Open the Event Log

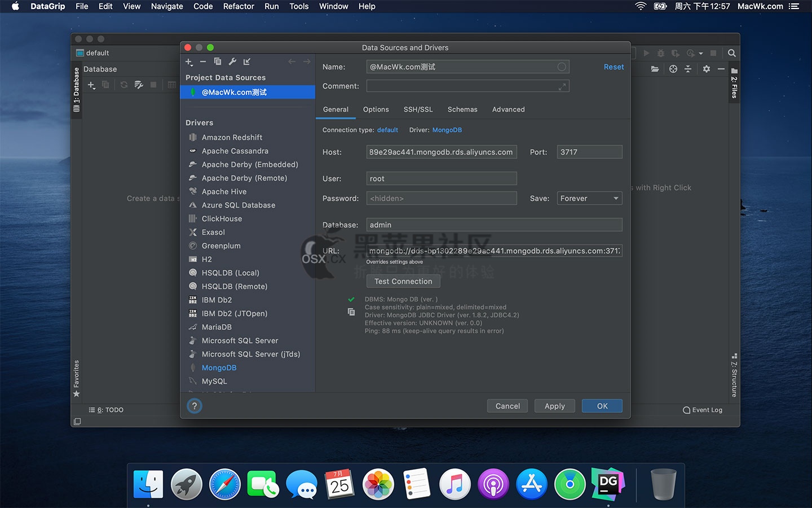click(703, 410)
